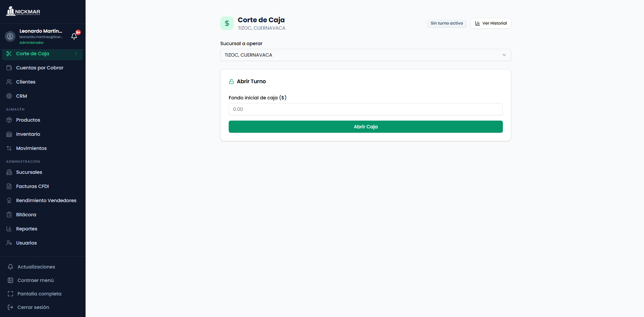Image resolution: width=644 pixels, height=317 pixels.
Task: Open Sucursales administration
Action: [x=42, y=172]
